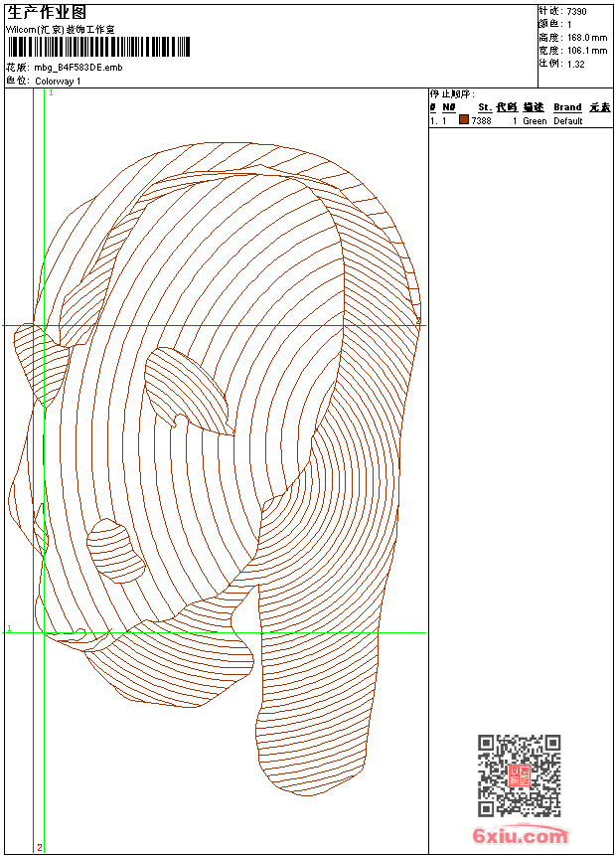Click the red seal inside the QR code
Viewport: 616px width, 855px height.
click(519, 775)
